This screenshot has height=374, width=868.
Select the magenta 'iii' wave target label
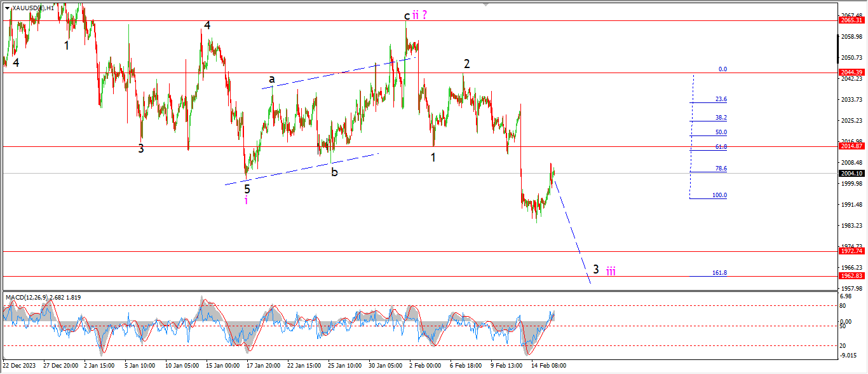click(x=610, y=272)
